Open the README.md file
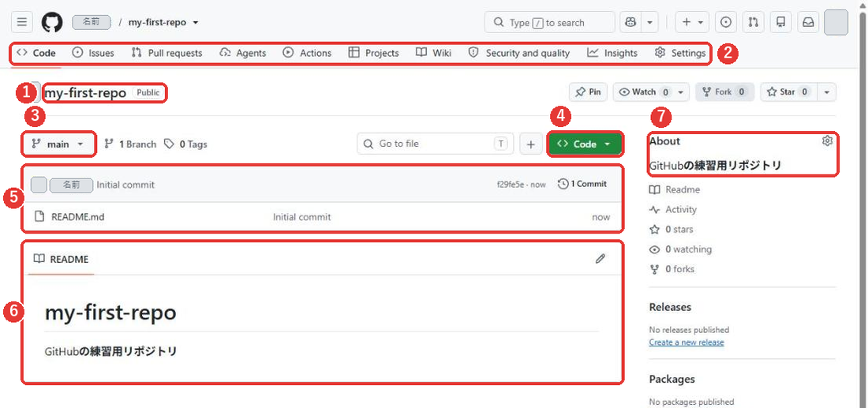The image size is (868, 408). (77, 217)
